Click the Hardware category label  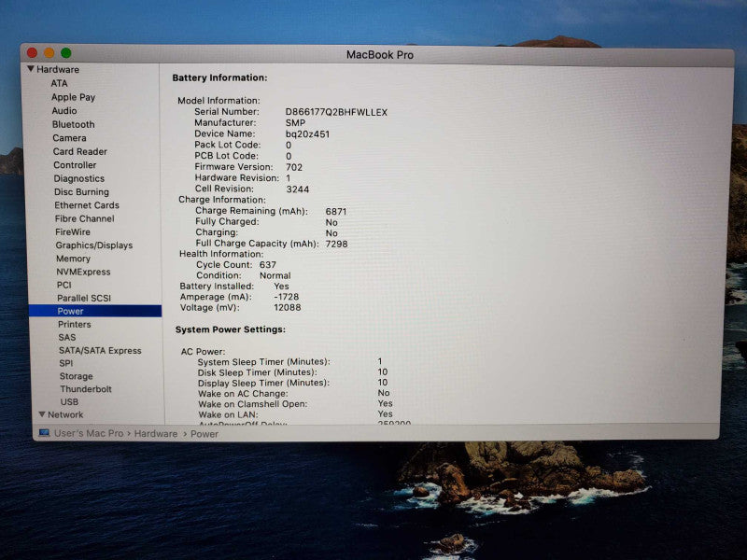point(58,69)
